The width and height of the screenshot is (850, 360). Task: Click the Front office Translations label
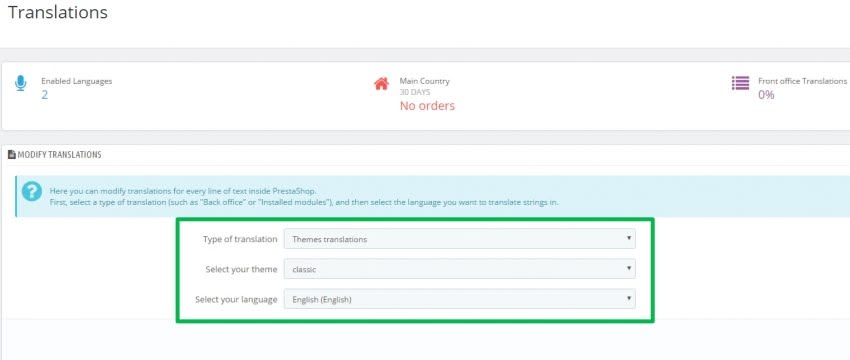coord(802,81)
